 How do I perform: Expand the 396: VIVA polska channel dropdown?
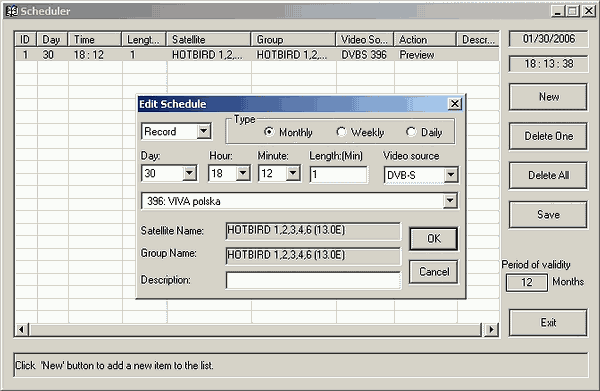point(450,201)
